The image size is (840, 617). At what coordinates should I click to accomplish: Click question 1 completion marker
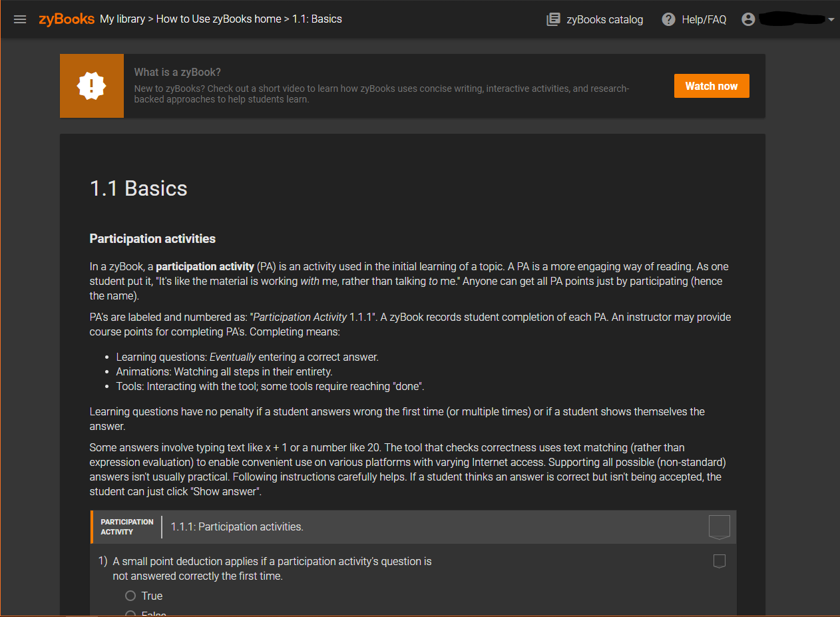tap(719, 561)
